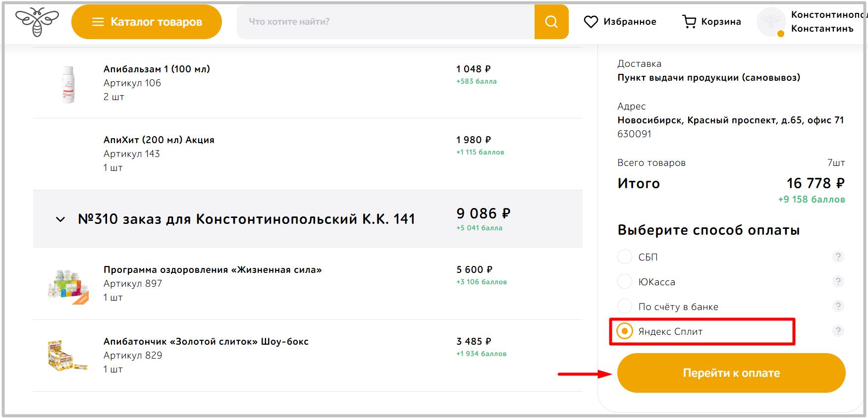This screenshot has width=868, height=418.
Task: Click the search field Что хотите найти?
Action: 385,22
